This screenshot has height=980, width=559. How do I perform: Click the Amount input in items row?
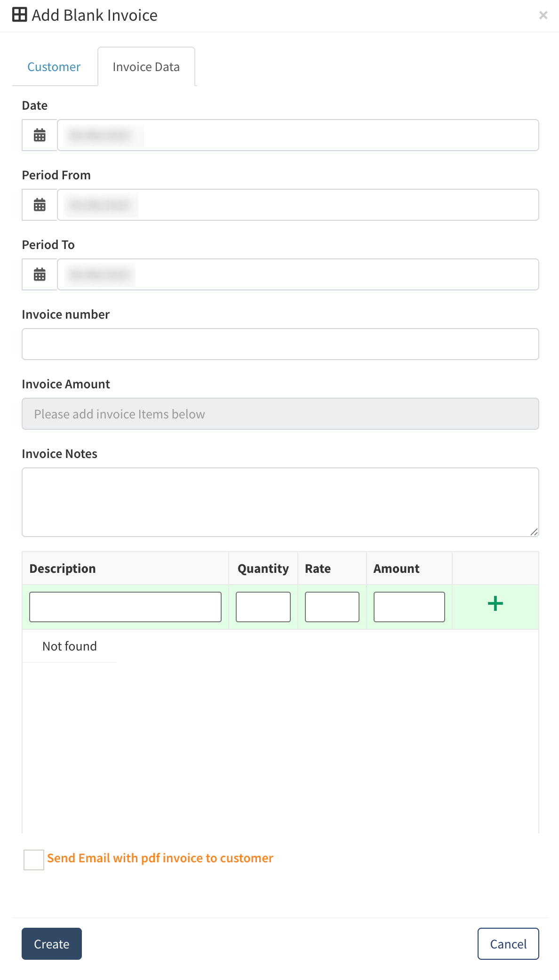(x=409, y=607)
